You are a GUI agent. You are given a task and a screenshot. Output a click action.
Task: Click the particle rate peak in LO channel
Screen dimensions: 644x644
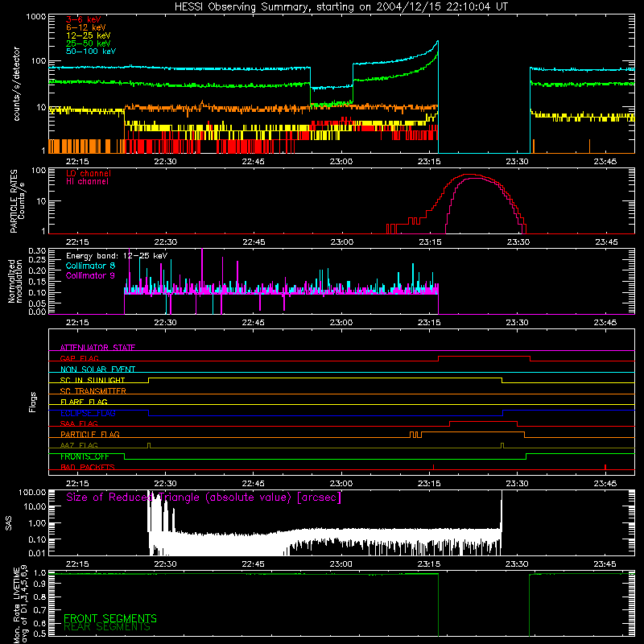point(469,175)
